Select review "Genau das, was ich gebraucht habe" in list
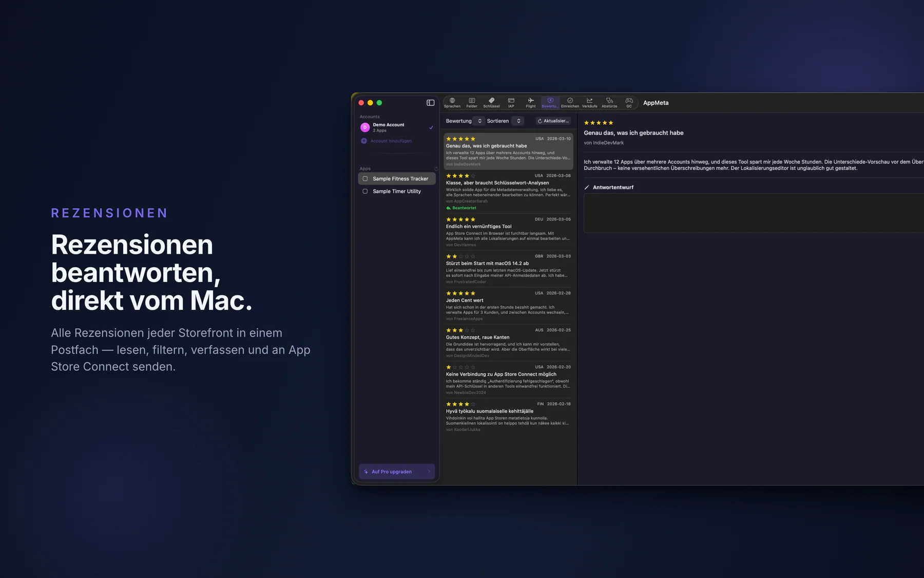The width and height of the screenshot is (924, 578). (508, 152)
